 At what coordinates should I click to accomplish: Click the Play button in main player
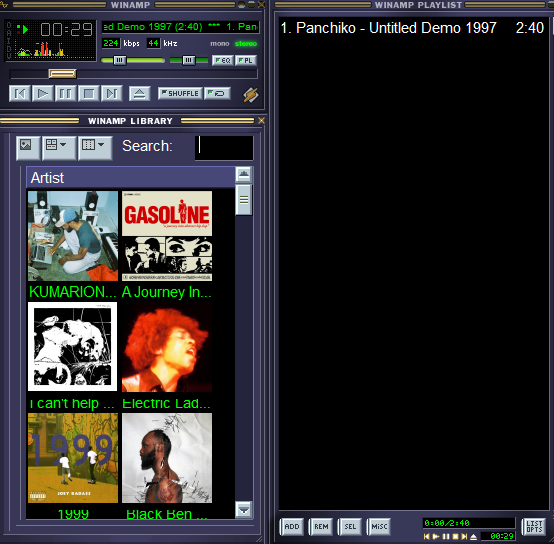tap(43, 94)
